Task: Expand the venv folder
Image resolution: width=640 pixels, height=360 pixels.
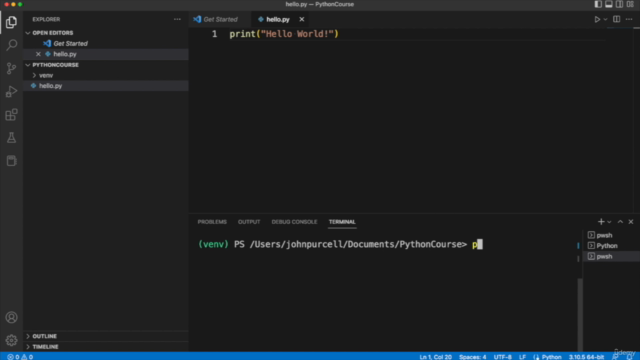Action: [x=106, y=75]
